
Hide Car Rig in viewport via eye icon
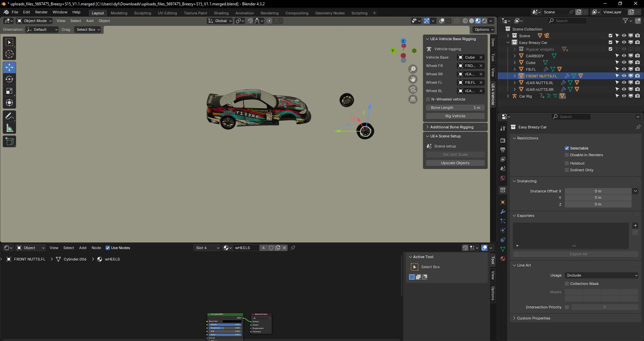click(x=624, y=96)
